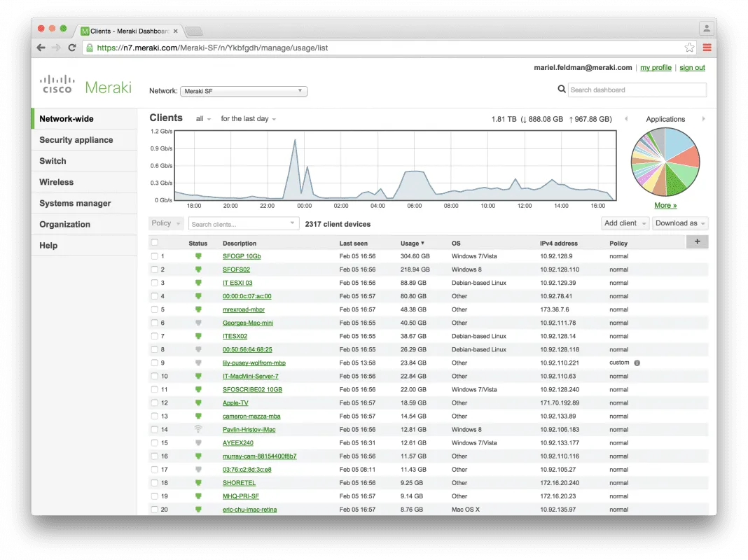Select the checkbox for IT ESXI 03
The height and width of the screenshot is (560, 748).
click(x=155, y=283)
